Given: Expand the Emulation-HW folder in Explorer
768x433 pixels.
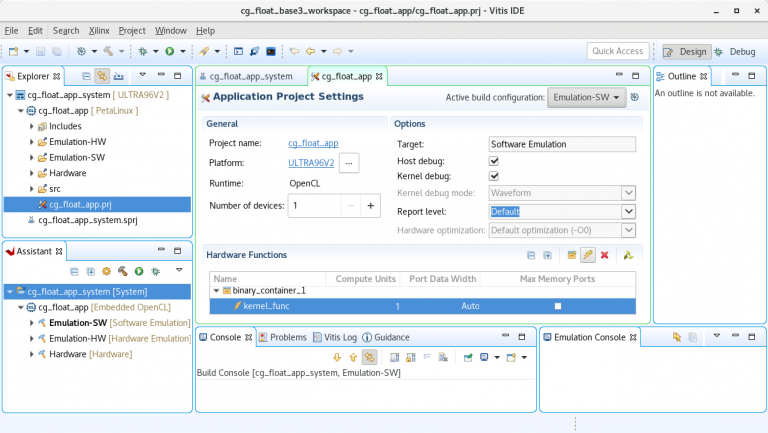Looking at the screenshot, I should coord(32,142).
